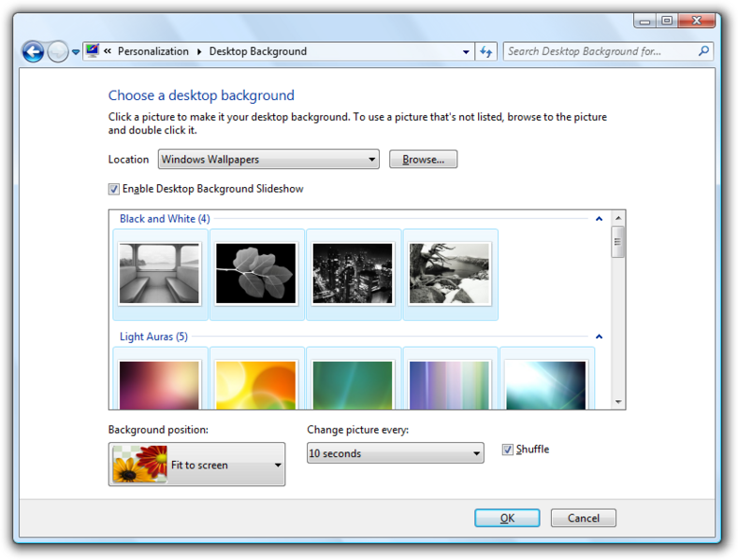The height and width of the screenshot is (560, 738).
Task: Go back with the blue Back arrow
Action: click(x=33, y=51)
